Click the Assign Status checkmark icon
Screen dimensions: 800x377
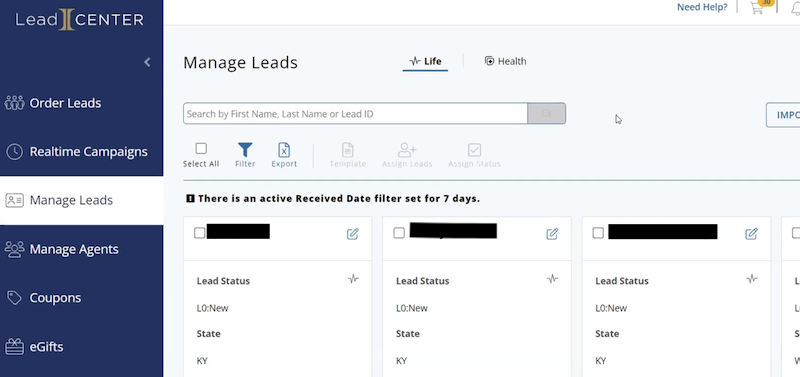click(474, 150)
